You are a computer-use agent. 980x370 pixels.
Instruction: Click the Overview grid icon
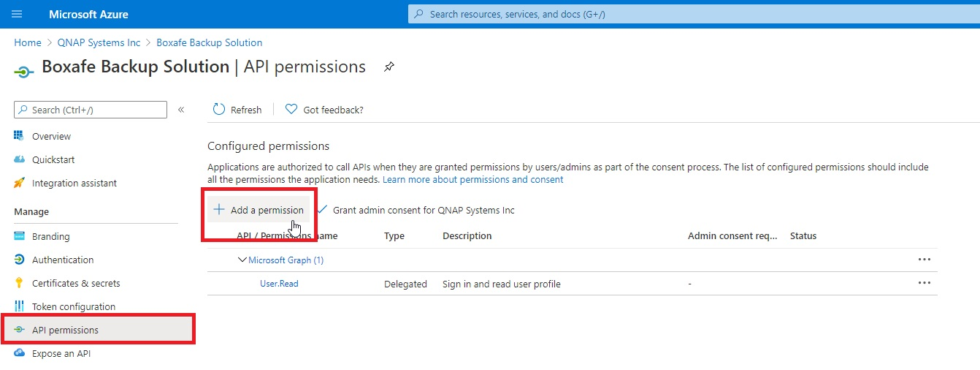(20, 136)
